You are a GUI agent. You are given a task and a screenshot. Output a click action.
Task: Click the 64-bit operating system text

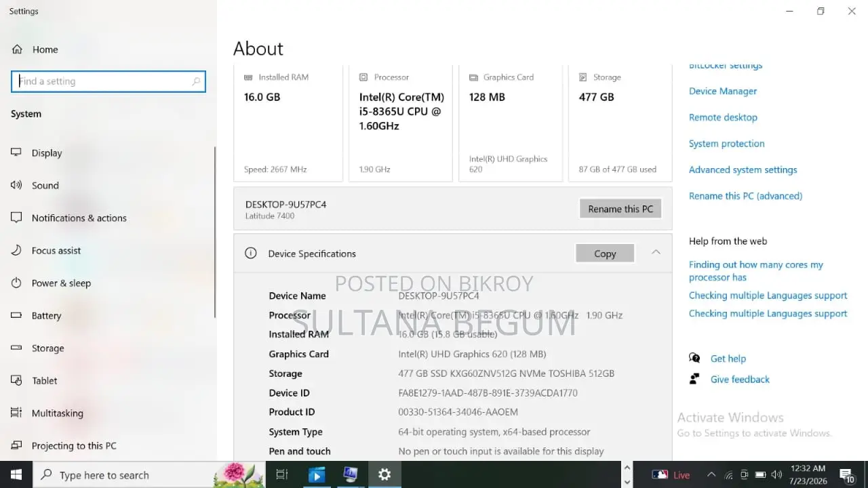click(494, 432)
